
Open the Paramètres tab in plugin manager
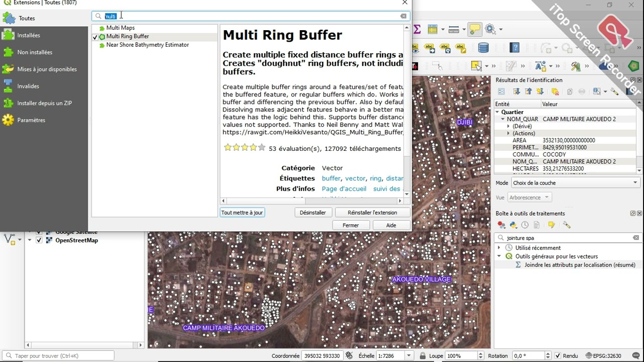tap(44, 120)
